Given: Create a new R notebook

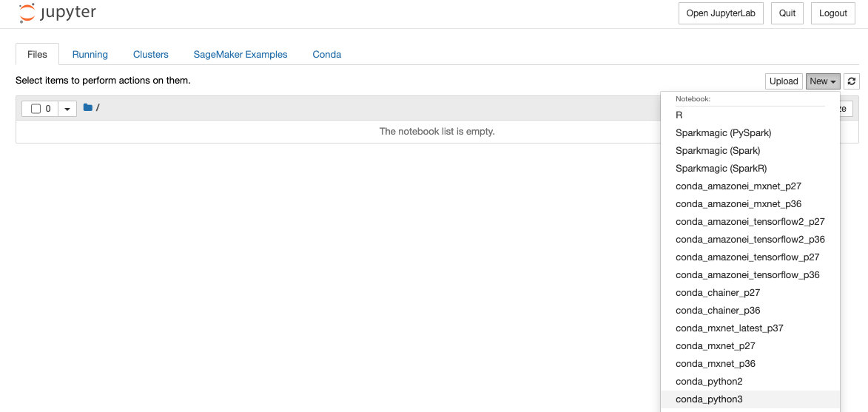Looking at the screenshot, I should pos(750,115).
